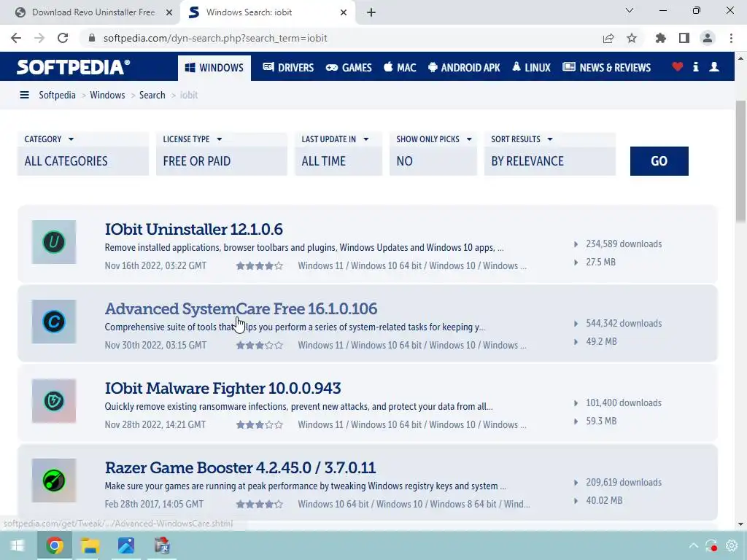Close the Windows Search: iobit tab
This screenshot has width=747, height=560.
[344, 12]
